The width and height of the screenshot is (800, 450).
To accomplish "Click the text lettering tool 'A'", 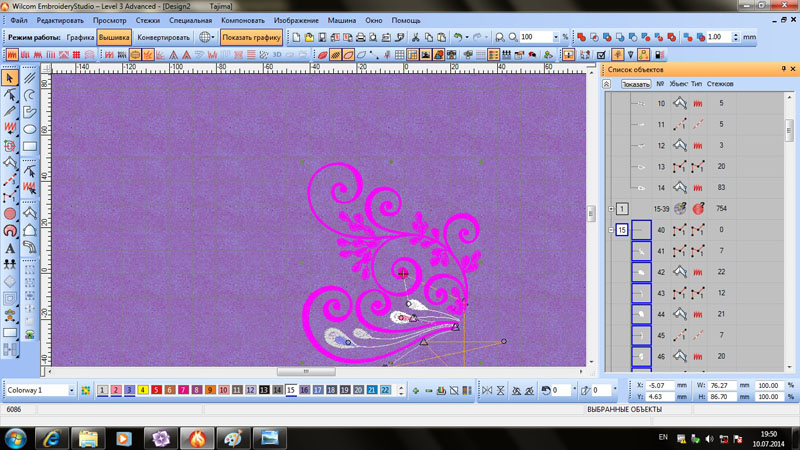I will pyautogui.click(x=10, y=248).
